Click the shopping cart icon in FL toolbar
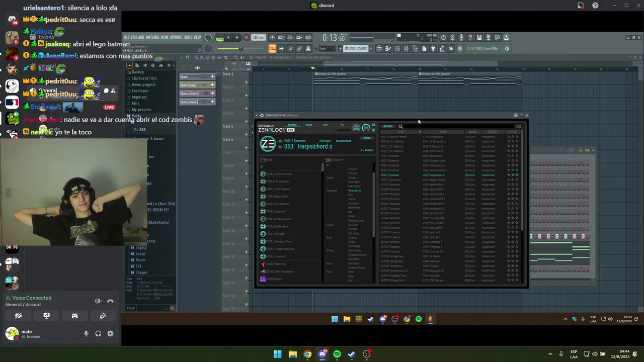The height and width of the screenshot is (362, 644). [x=460, y=49]
